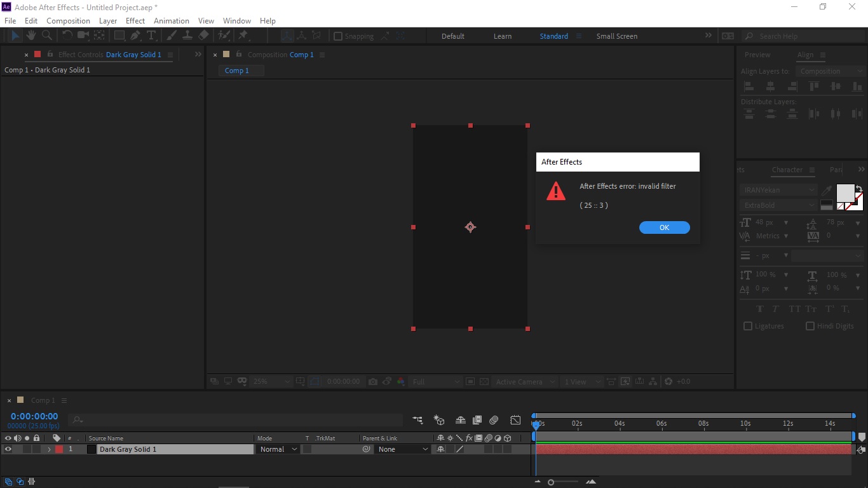The height and width of the screenshot is (488, 868).
Task: Click the timeline zoom slider handle
Action: coord(551,482)
